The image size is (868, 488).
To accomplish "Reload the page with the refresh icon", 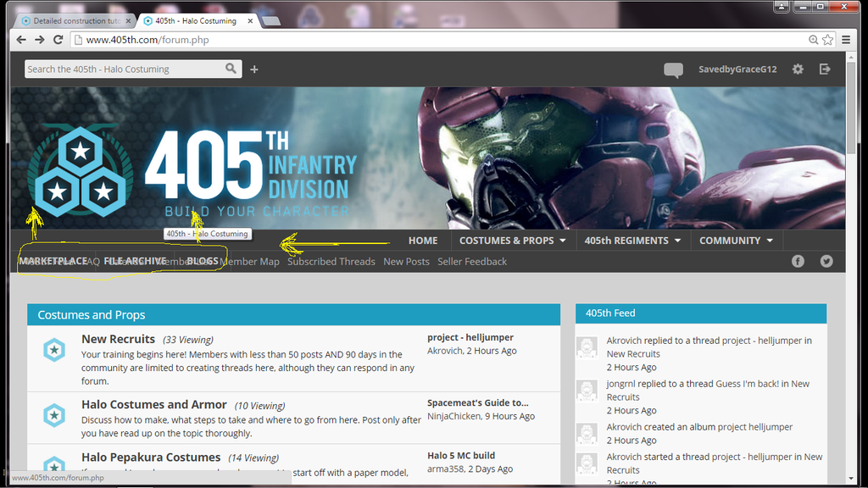I will tap(58, 40).
